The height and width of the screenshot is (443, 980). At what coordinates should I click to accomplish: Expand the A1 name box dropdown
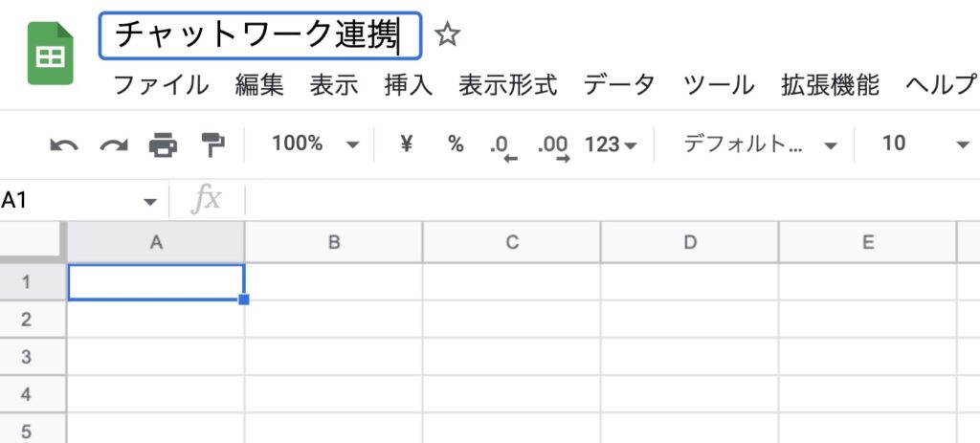coord(149,201)
